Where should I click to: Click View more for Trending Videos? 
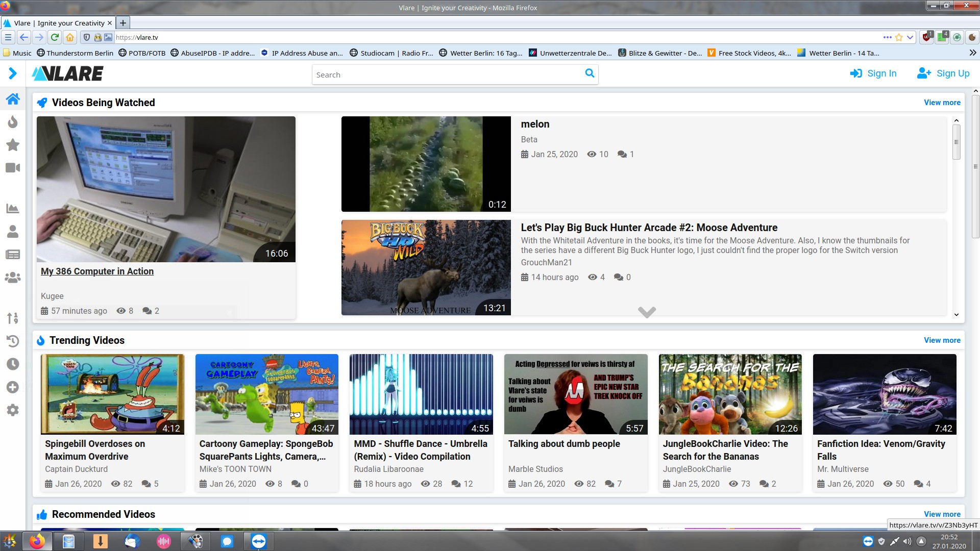(x=942, y=340)
